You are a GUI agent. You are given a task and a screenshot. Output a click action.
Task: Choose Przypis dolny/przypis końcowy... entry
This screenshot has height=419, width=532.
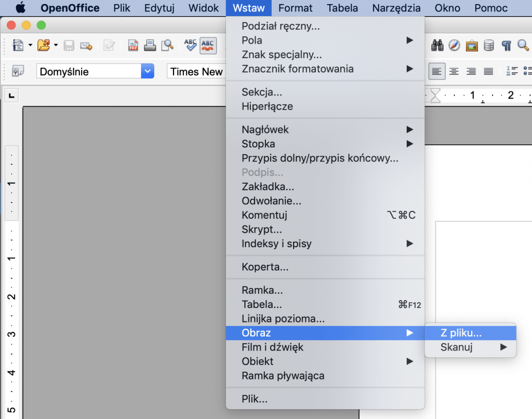point(325,158)
